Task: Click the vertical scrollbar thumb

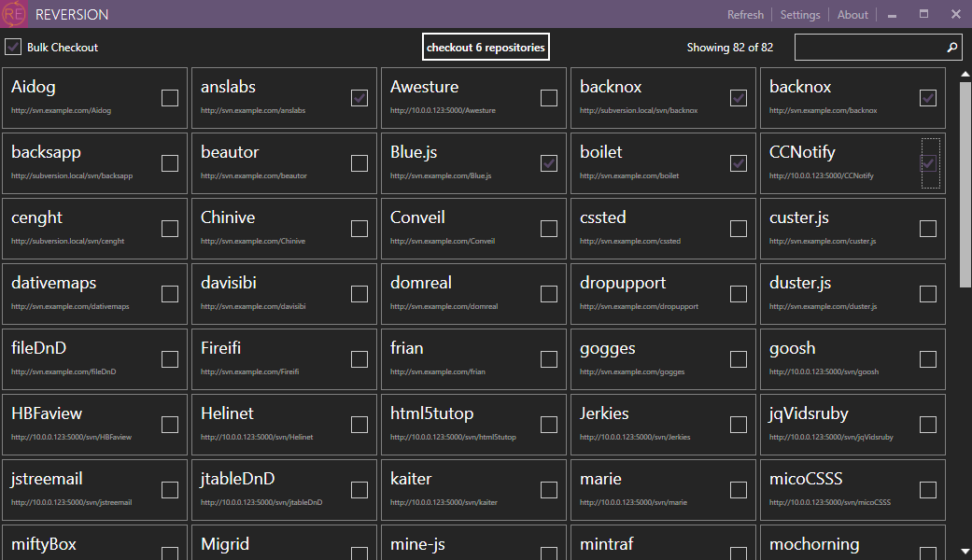Action: pyautogui.click(x=965, y=185)
